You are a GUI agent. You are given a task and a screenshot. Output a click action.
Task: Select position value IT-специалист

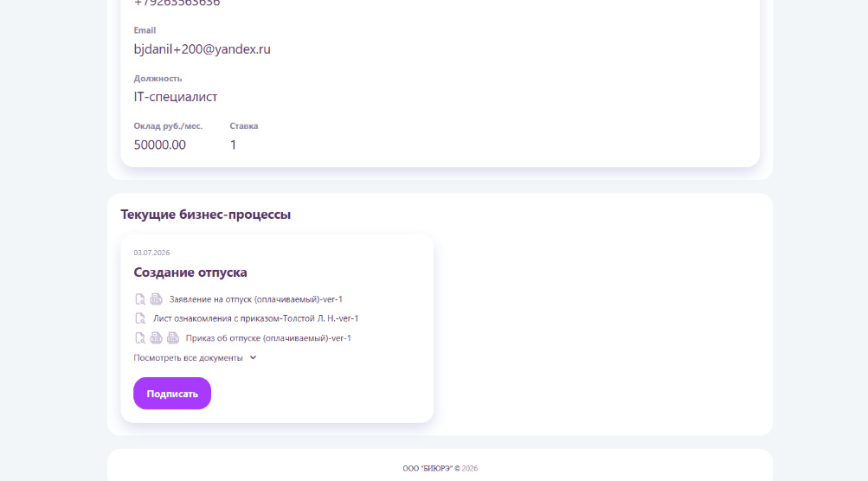(x=176, y=97)
